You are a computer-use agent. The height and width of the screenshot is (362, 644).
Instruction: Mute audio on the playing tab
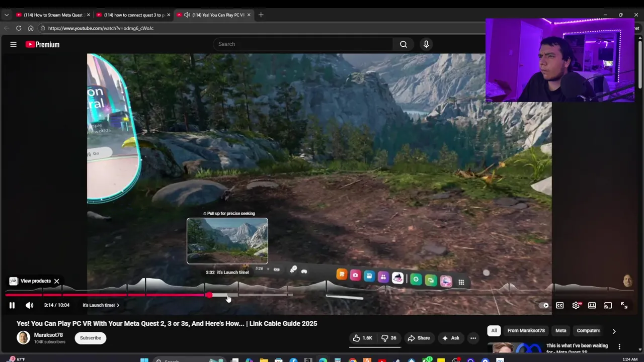click(187, 15)
